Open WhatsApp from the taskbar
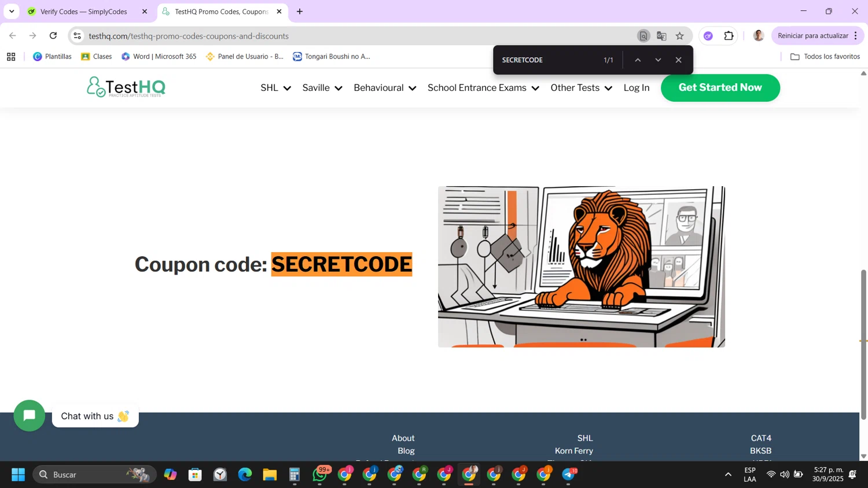This screenshot has height=488, width=868. click(320, 475)
